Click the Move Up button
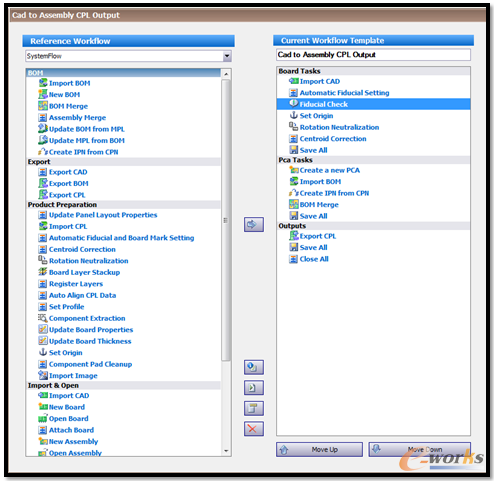The image size is (494, 481). point(319,450)
